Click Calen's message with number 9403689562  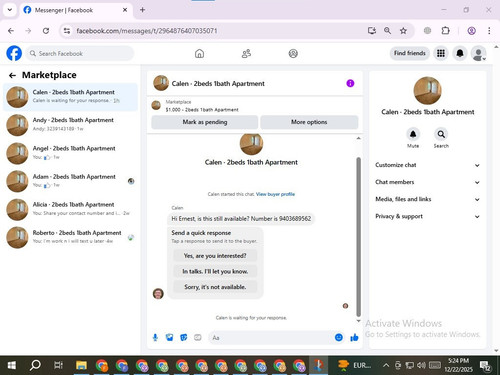241,219
